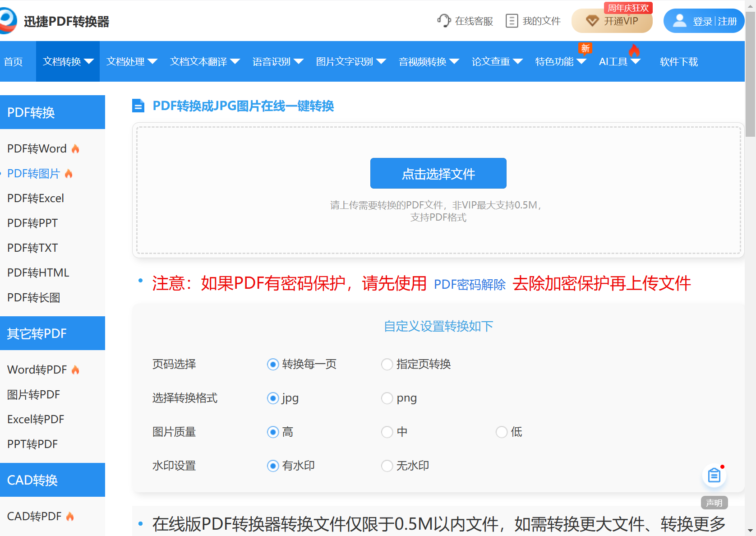Select PDF转Excel in the sidebar

coord(35,198)
